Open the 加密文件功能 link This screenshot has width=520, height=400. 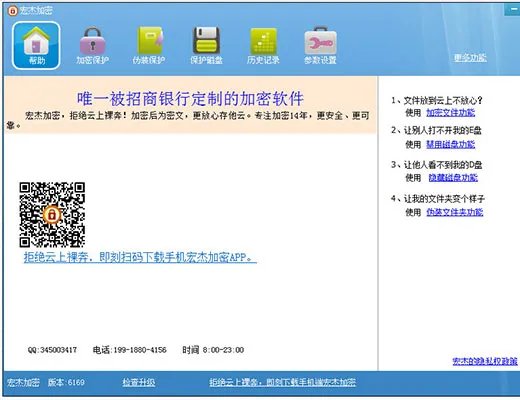point(451,113)
